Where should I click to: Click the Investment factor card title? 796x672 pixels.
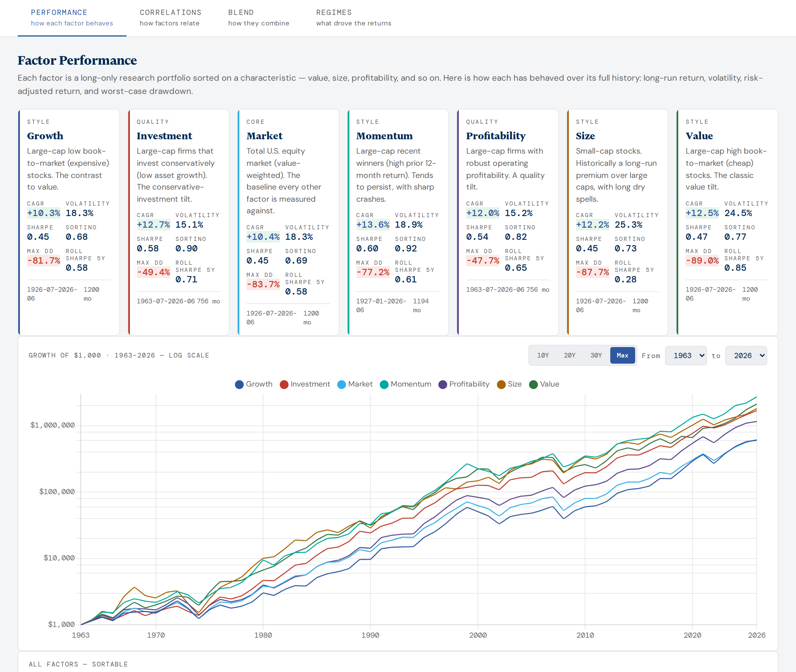[x=164, y=136]
